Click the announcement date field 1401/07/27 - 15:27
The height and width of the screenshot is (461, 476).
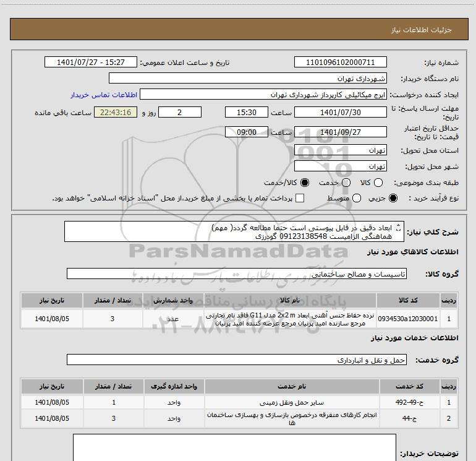pyautogui.click(x=91, y=62)
